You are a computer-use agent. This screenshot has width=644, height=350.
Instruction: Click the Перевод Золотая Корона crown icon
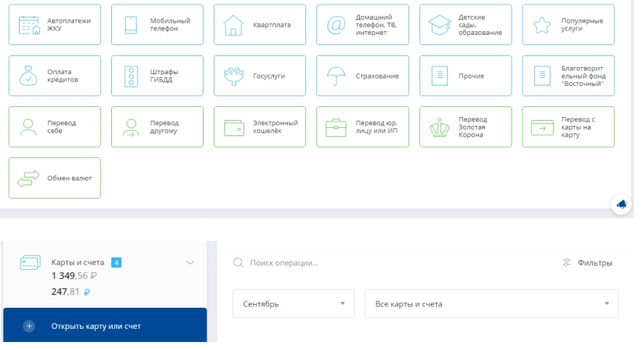438,127
